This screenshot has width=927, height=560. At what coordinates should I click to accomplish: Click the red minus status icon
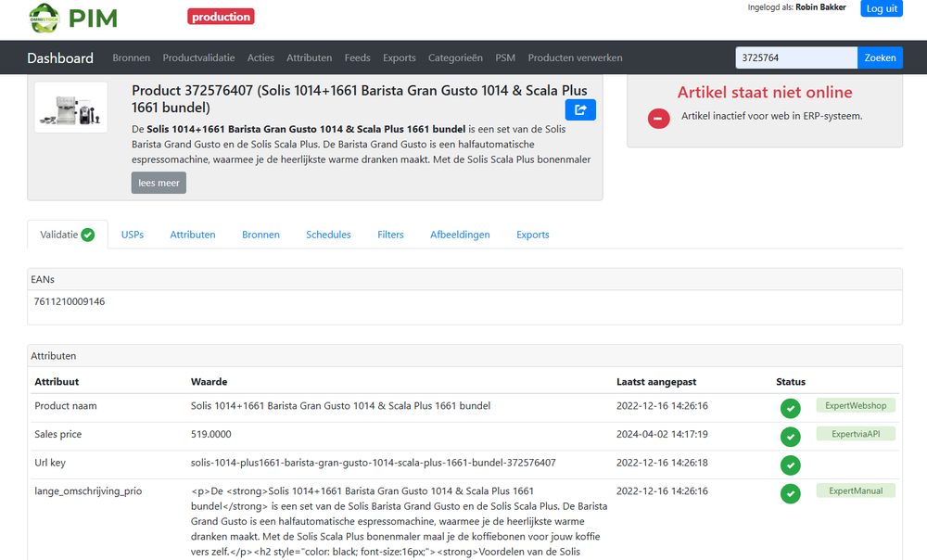[658, 119]
